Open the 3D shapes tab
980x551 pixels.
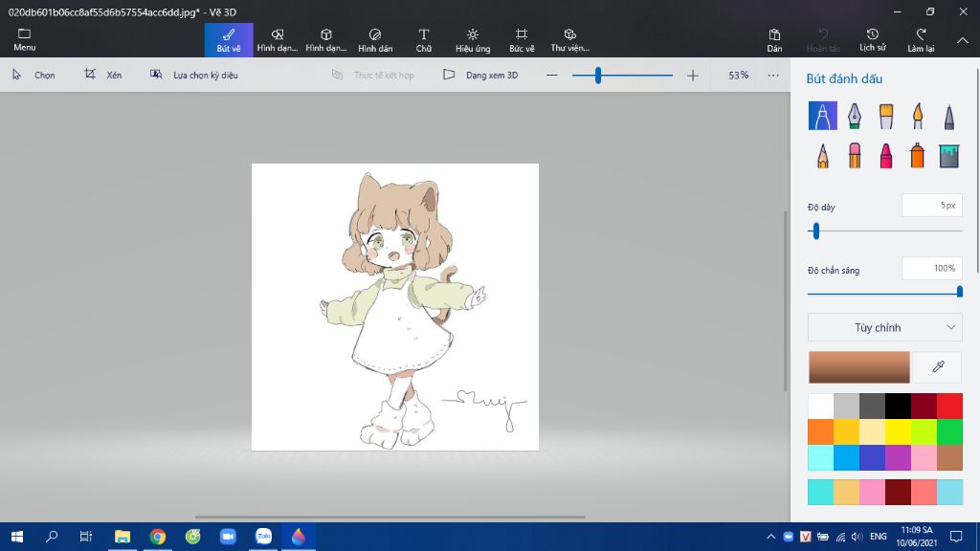click(x=326, y=40)
